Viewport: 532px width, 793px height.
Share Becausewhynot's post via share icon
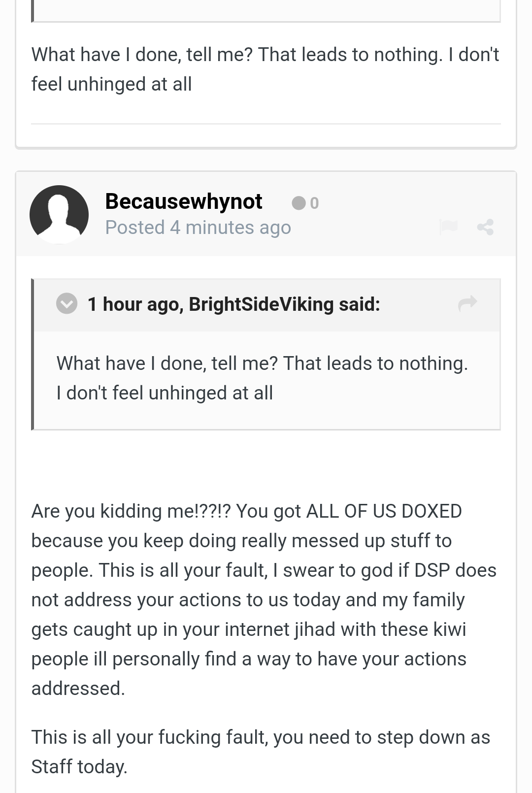point(485,227)
